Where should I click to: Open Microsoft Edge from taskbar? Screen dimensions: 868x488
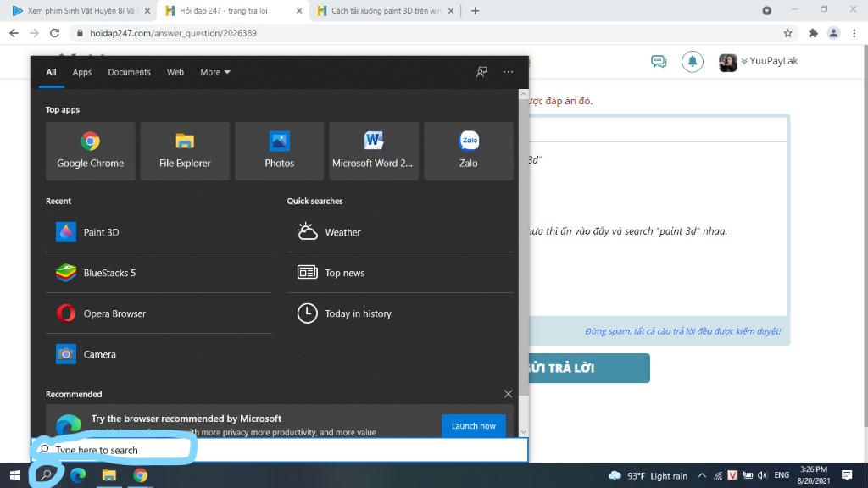pos(78,475)
